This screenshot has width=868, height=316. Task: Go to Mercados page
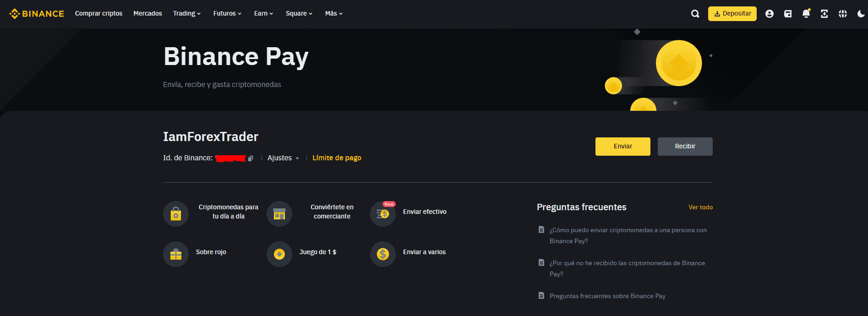pos(147,14)
